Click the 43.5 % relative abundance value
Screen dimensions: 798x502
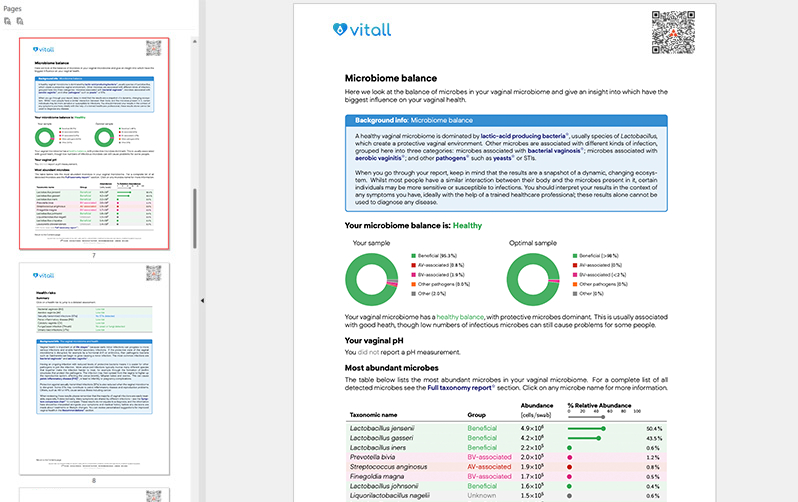click(x=654, y=438)
